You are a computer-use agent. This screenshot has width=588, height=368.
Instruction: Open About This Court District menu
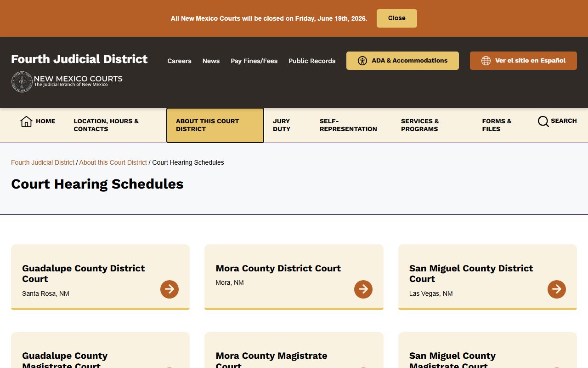[x=215, y=126]
